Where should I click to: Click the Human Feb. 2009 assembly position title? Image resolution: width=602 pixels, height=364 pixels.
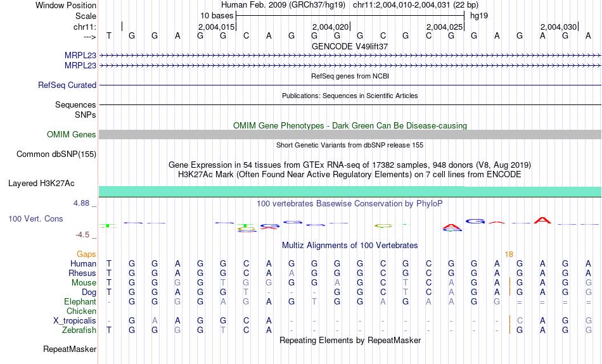[x=350, y=5]
